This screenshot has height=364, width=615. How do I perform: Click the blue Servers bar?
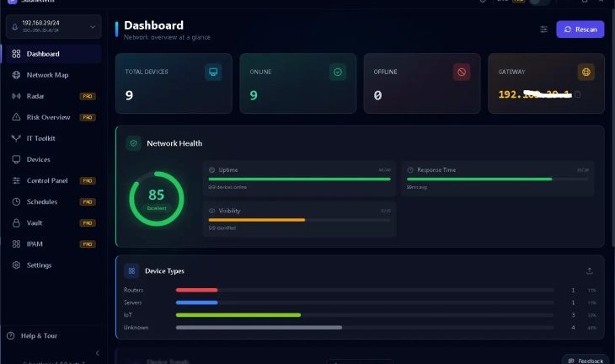pos(196,302)
